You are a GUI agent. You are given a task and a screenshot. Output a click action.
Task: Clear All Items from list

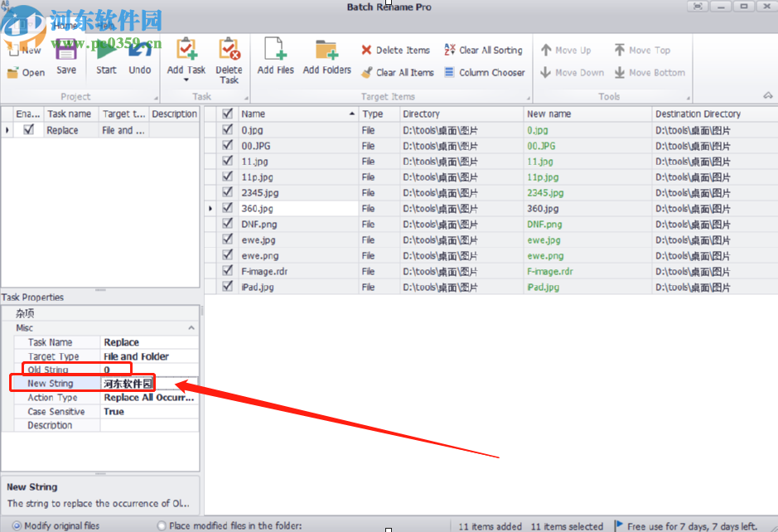point(398,72)
